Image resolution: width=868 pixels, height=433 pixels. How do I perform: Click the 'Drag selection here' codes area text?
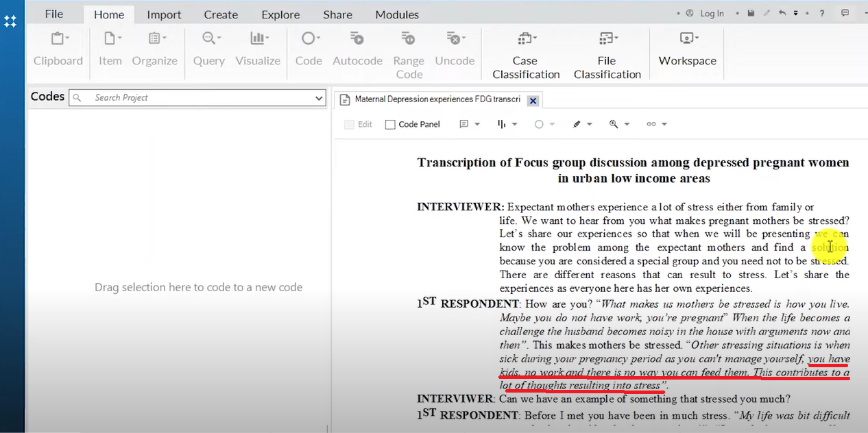(x=198, y=287)
